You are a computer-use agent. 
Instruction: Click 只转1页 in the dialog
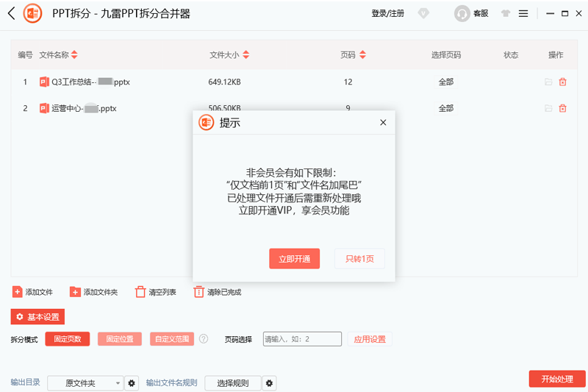(359, 258)
